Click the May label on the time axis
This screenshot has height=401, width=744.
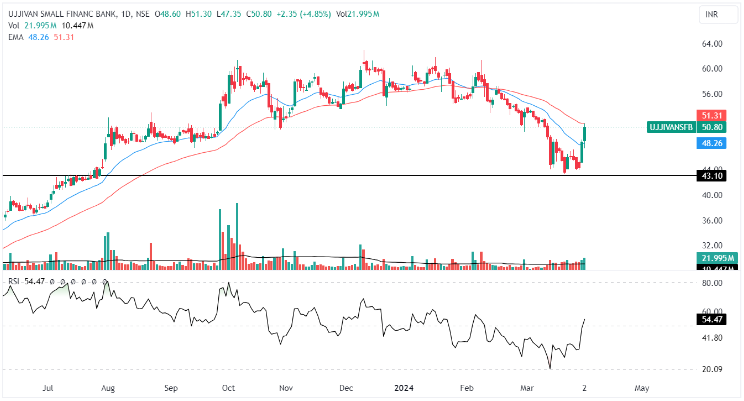[x=641, y=385]
